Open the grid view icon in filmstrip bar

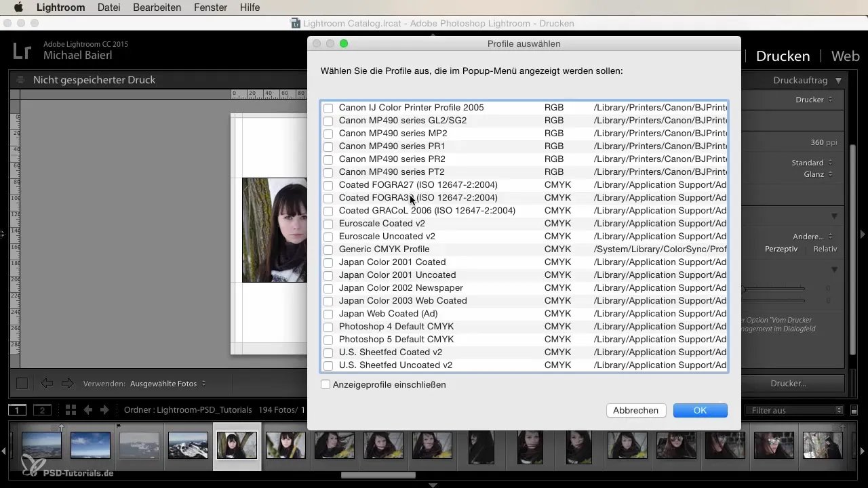[x=71, y=410]
